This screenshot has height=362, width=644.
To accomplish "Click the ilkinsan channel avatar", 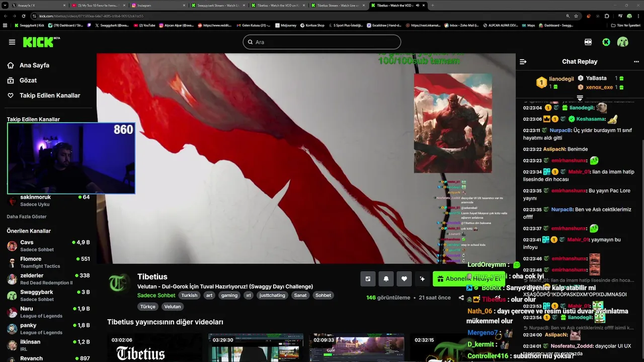I will (x=12, y=345).
